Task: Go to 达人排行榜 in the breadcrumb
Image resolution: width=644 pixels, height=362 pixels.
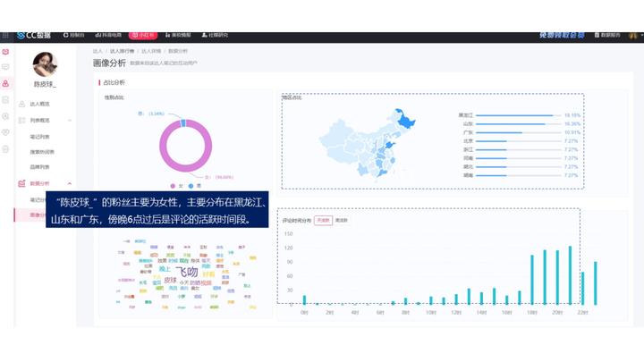Action: point(122,51)
